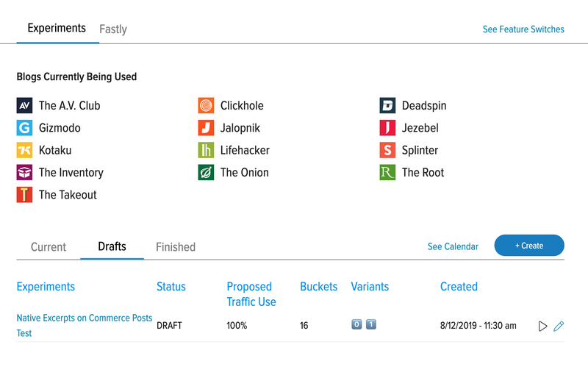Sort by Buckets column header
The height and width of the screenshot is (367, 588).
point(319,287)
